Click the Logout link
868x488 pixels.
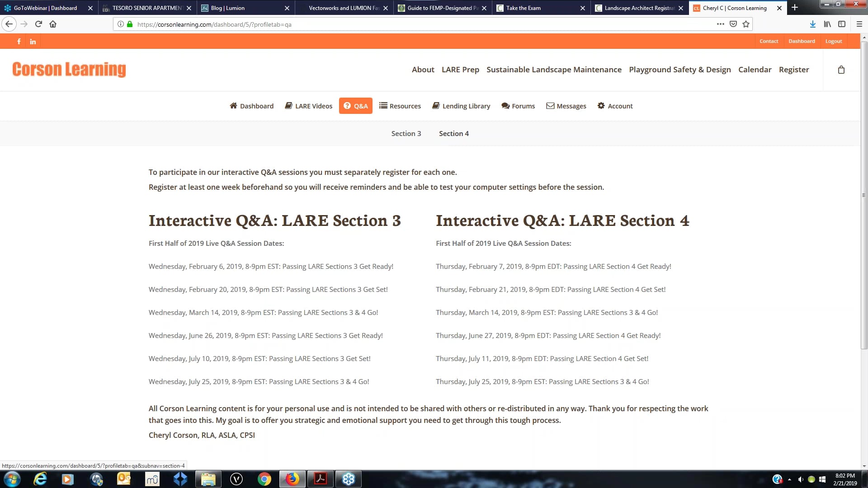[834, 41]
